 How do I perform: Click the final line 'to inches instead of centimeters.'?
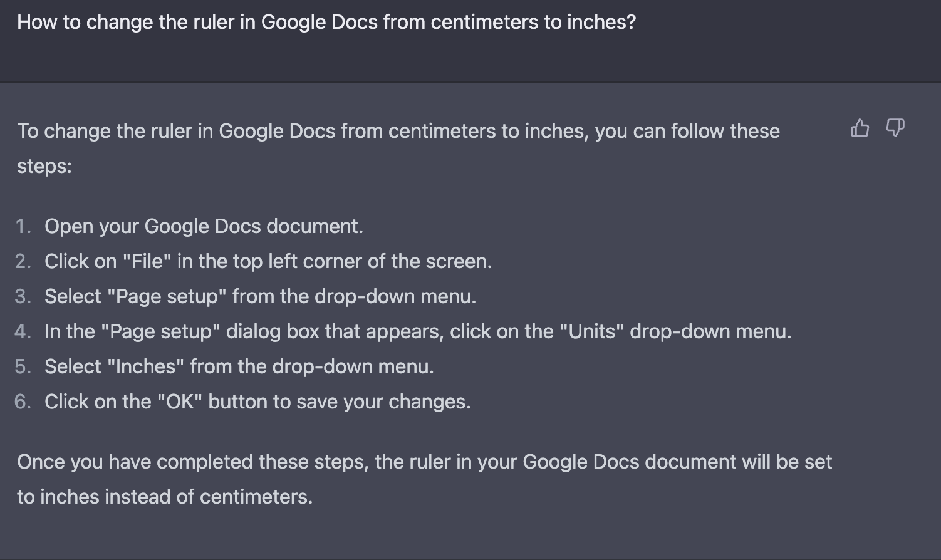[x=165, y=497]
